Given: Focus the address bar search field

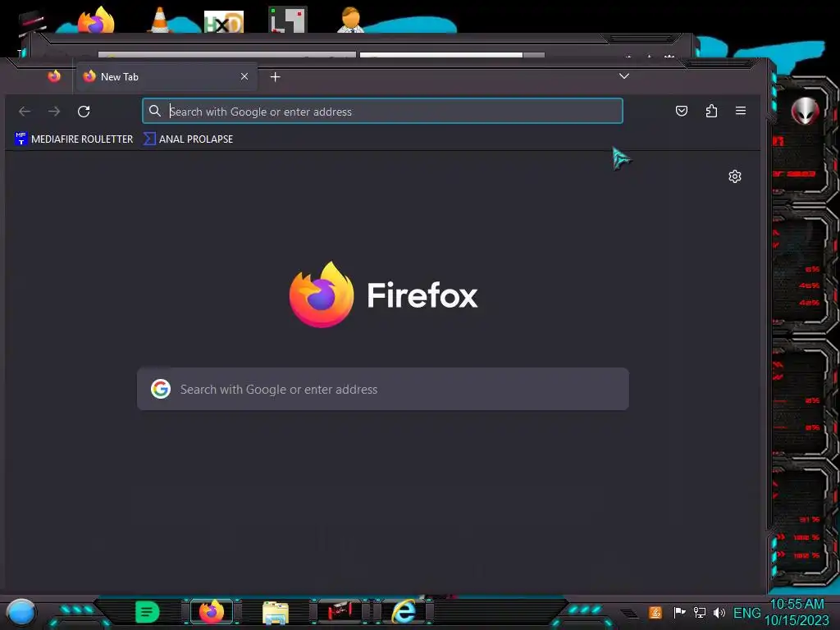Looking at the screenshot, I should point(382,111).
